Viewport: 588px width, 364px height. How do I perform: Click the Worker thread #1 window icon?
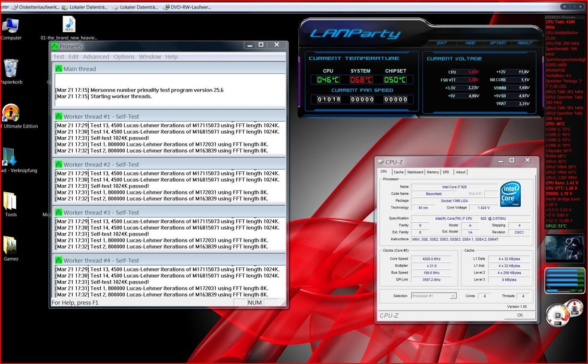click(59, 116)
